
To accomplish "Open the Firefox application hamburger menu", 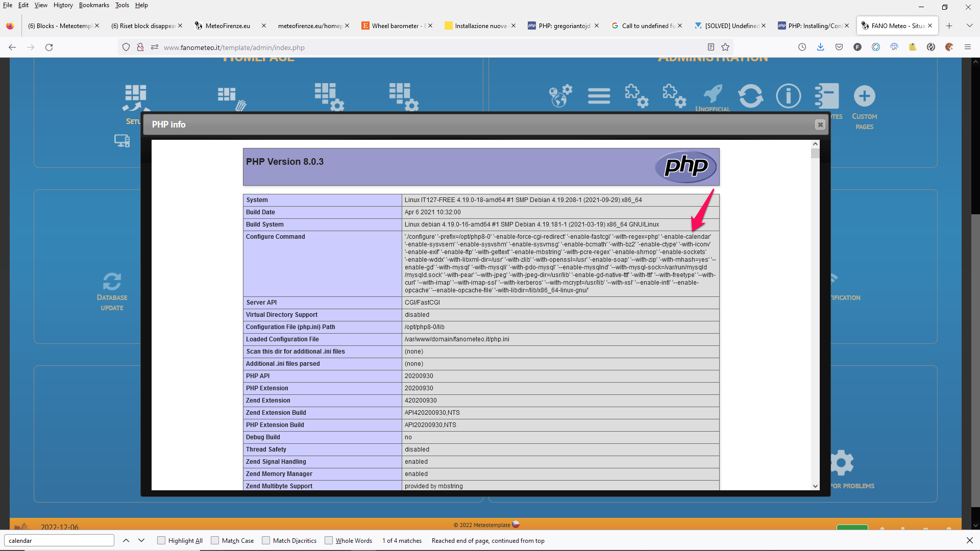I will pyautogui.click(x=968, y=47).
